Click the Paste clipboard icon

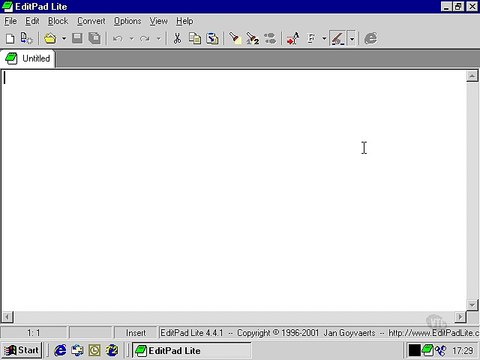pyautogui.click(x=212, y=39)
